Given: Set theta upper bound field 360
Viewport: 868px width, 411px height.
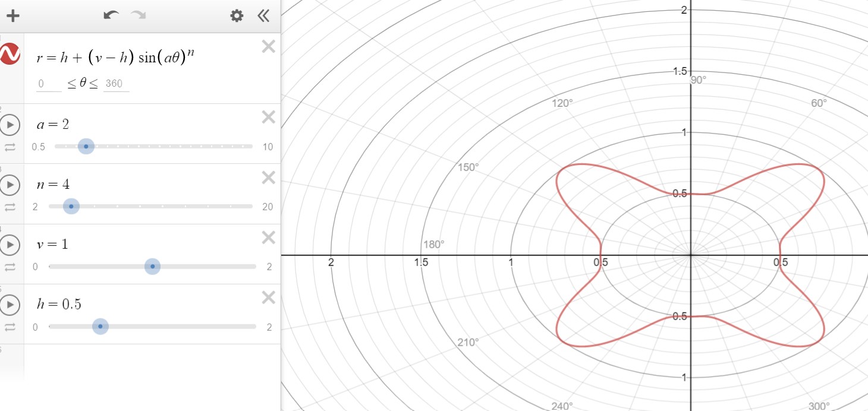Looking at the screenshot, I should tap(116, 84).
